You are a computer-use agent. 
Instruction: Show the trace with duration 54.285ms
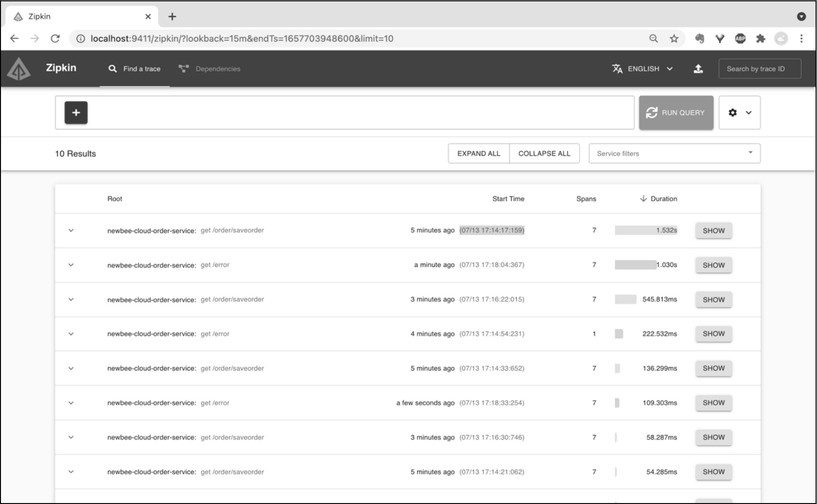point(714,472)
